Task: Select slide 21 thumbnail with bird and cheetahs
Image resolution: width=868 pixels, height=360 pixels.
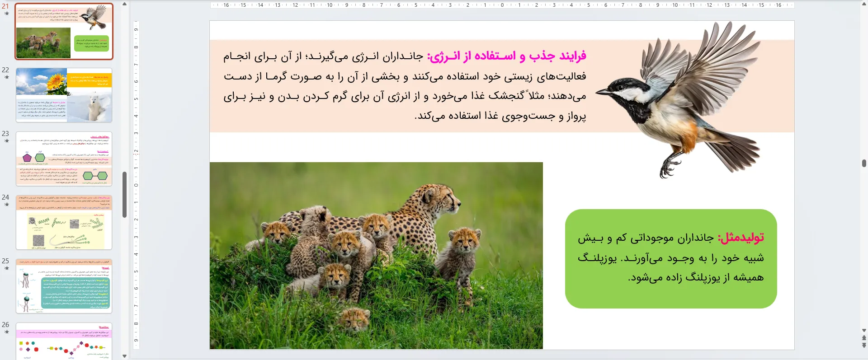Action: pyautogui.click(x=64, y=31)
